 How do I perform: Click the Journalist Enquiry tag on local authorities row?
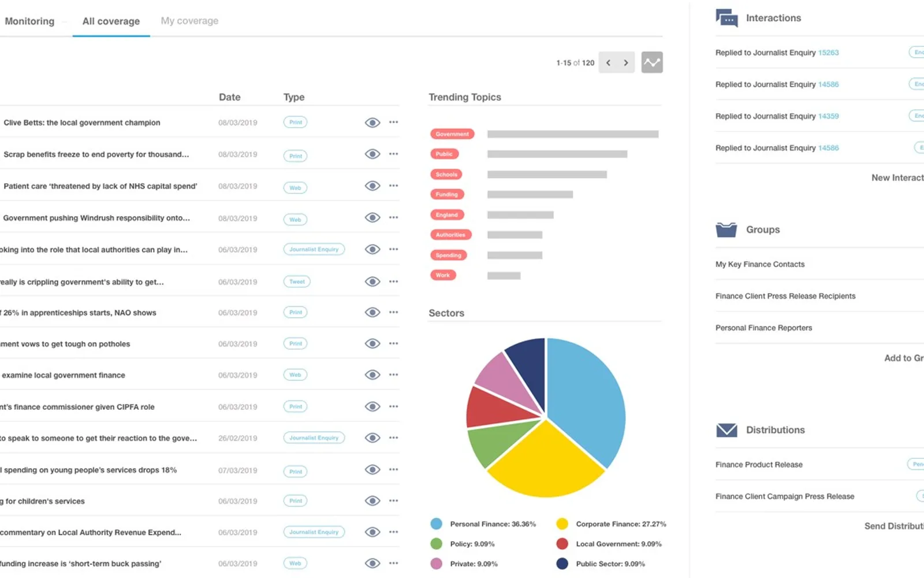(314, 250)
